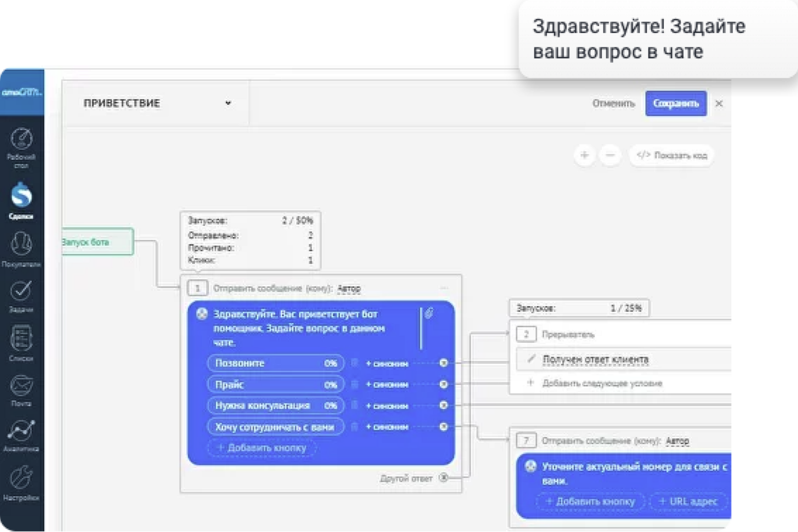Click Добавить следующее условие link
This screenshot has width=798, height=532.
(x=602, y=383)
